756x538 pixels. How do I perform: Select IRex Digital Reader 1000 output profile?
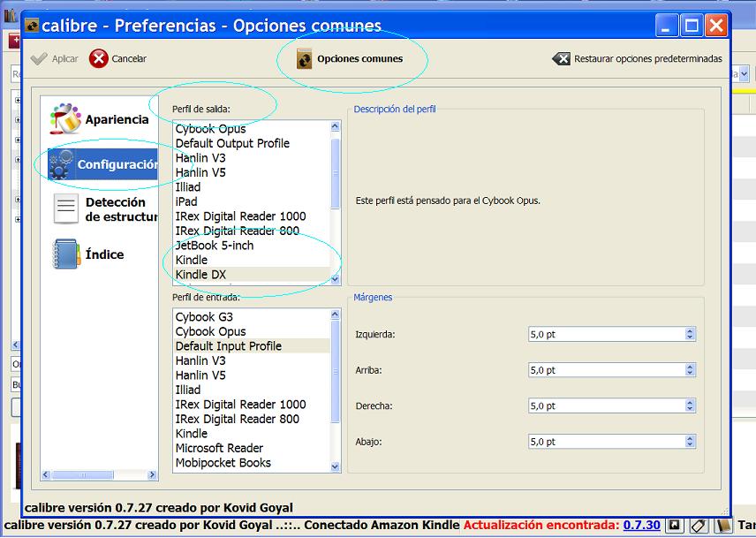(251, 216)
